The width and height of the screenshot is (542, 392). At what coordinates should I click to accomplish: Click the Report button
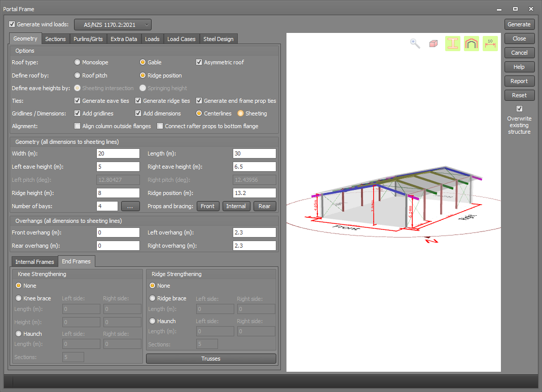[x=519, y=81]
